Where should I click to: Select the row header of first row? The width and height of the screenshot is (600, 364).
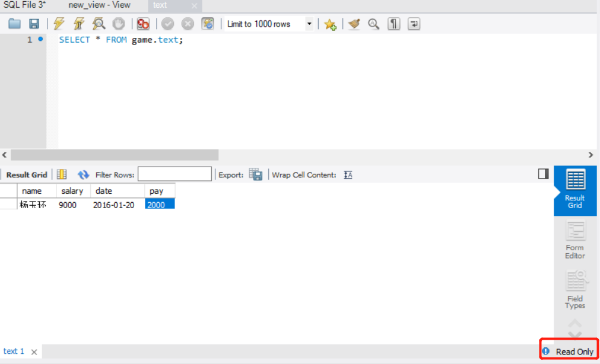click(8, 204)
